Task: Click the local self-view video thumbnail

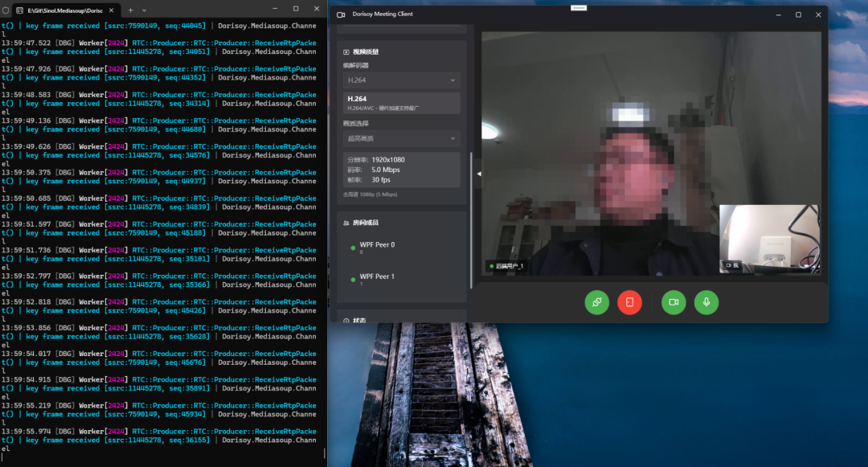Action: pyautogui.click(x=769, y=239)
